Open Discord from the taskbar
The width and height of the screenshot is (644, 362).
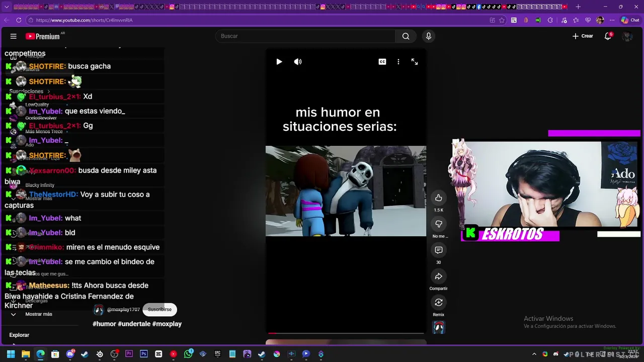click(x=70, y=354)
